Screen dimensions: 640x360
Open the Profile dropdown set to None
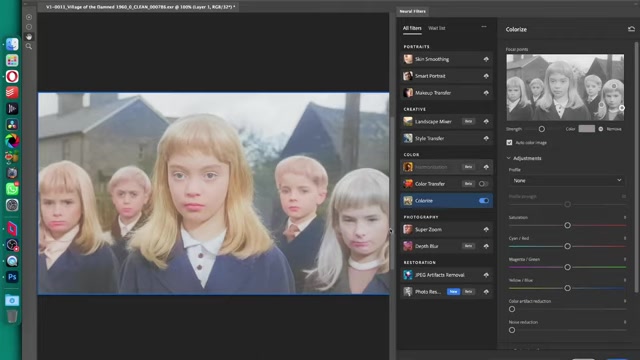click(x=567, y=180)
